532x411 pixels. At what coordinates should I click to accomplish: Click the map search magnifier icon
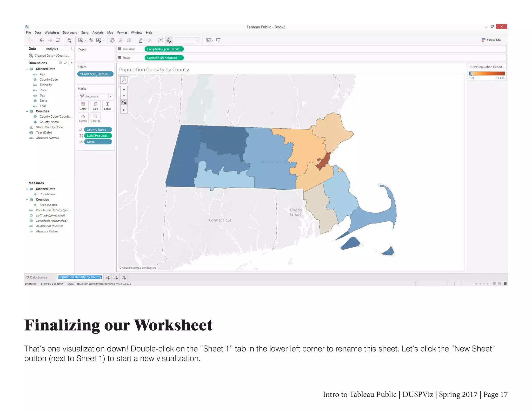124,80
